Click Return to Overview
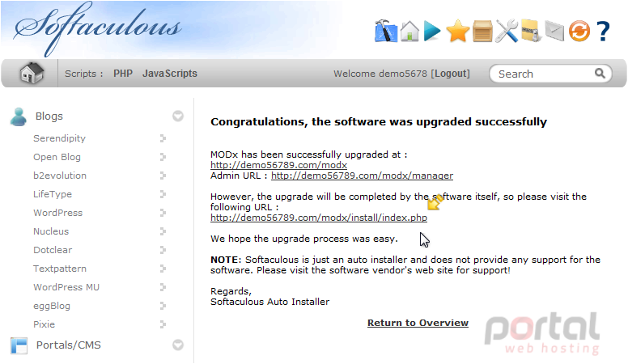This screenshot has height=364, width=628. 418,323
